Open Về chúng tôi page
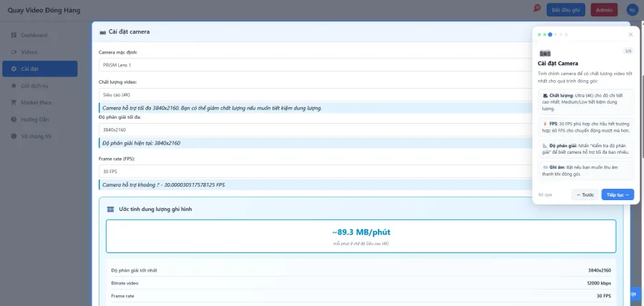 pyautogui.click(x=40, y=136)
